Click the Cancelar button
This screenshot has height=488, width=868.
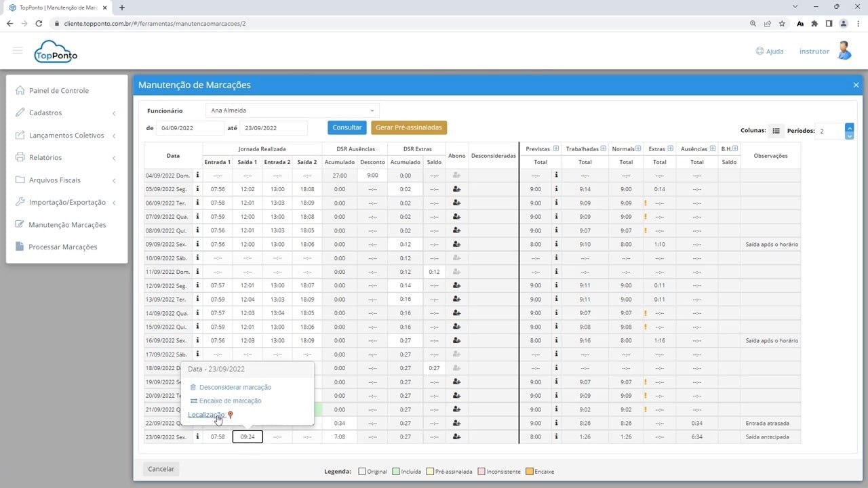tap(161, 469)
